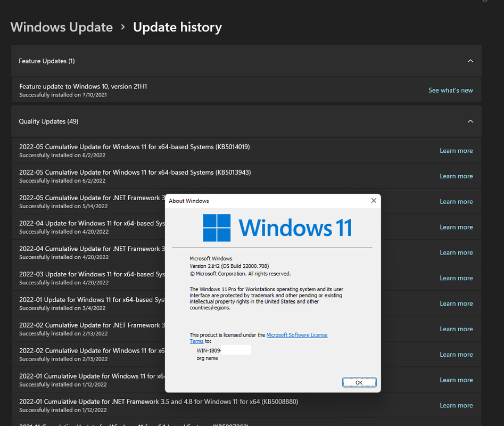Image resolution: width=504 pixels, height=426 pixels.
Task: Collapse the Feature Updates section chevron
Action: [470, 61]
